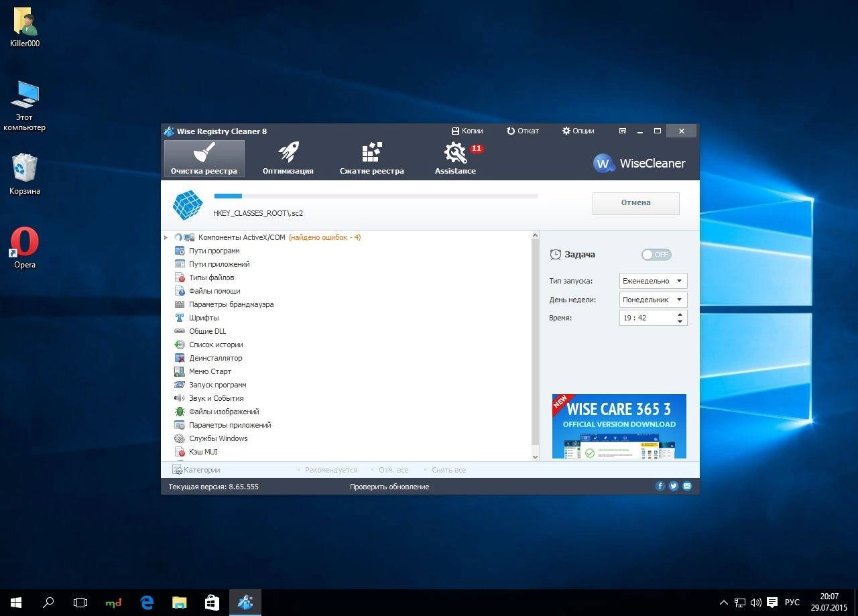Click the Параметры приложений icon

point(180,425)
